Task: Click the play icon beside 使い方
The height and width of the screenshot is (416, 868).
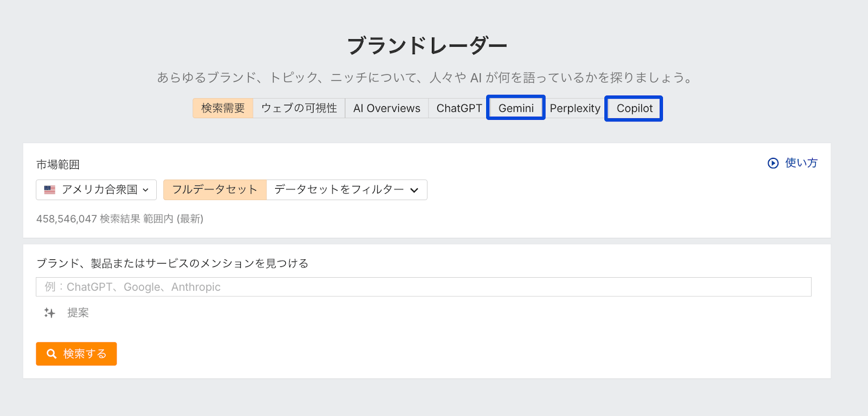Action: click(x=773, y=163)
